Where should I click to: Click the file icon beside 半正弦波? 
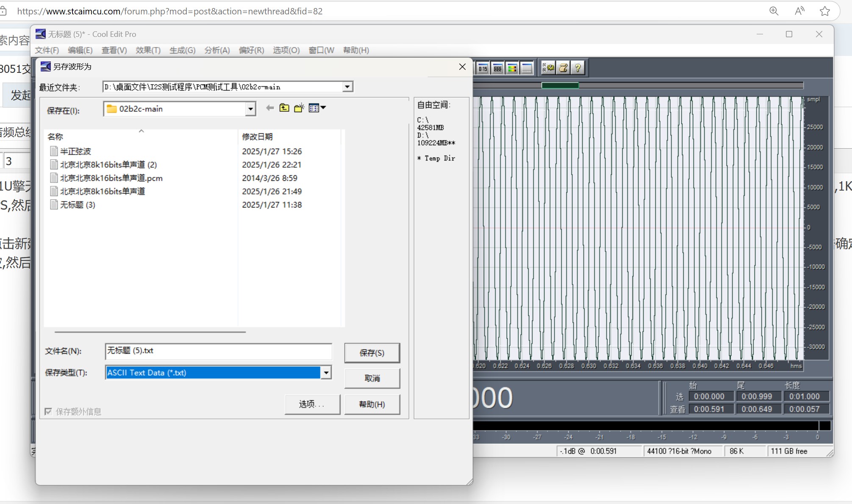tap(54, 151)
